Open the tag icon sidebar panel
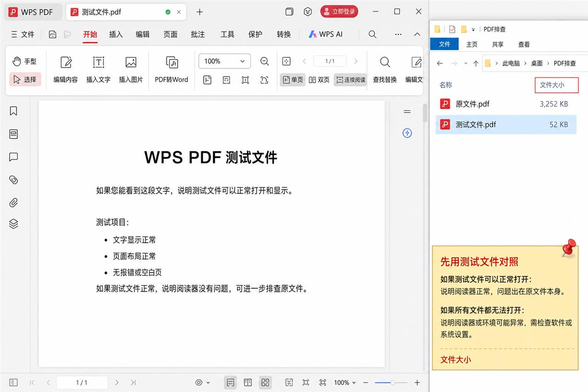 point(13,180)
